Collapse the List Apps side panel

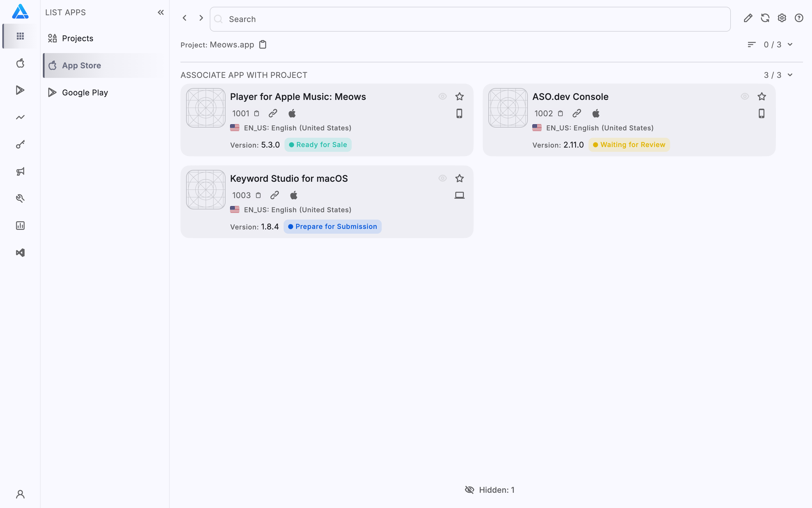[161, 12]
